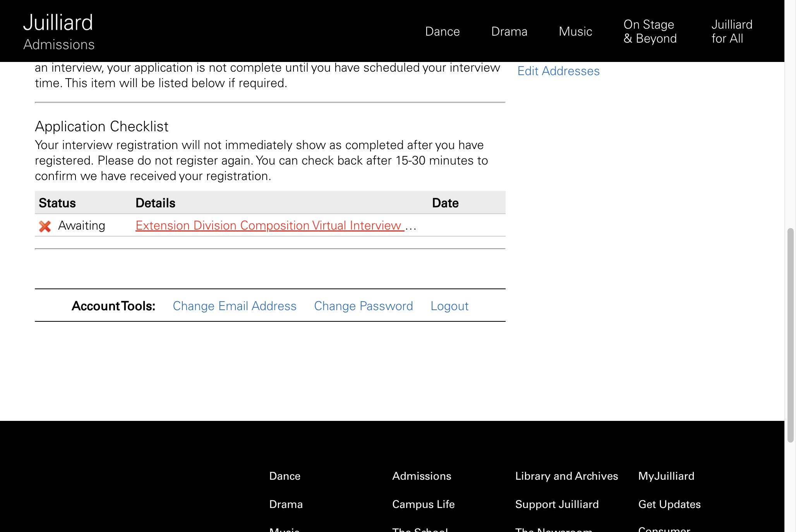796x532 pixels.
Task: Open MyJuilliard footer link
Action: (666, 476)
